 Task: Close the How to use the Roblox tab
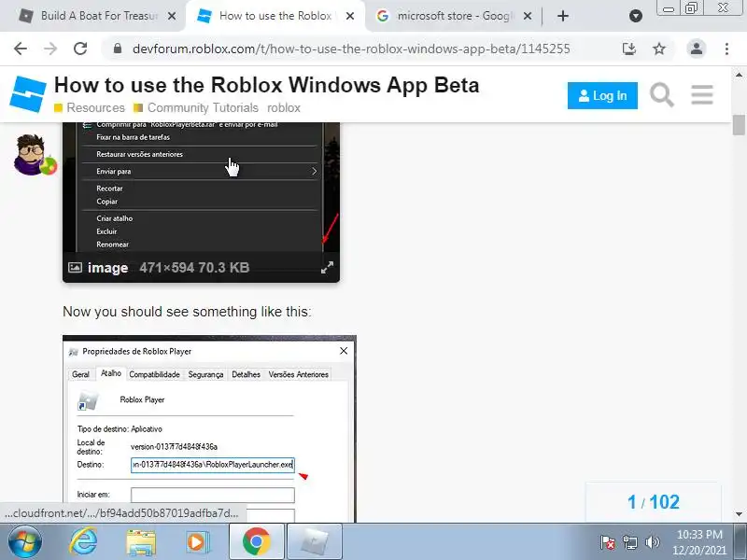click(349, 16)
